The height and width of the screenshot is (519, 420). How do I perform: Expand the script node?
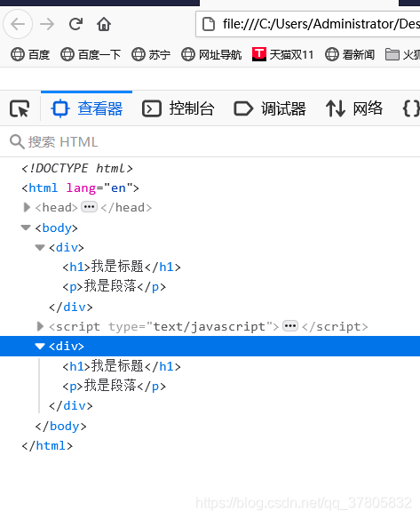click(x=40, y=326)
